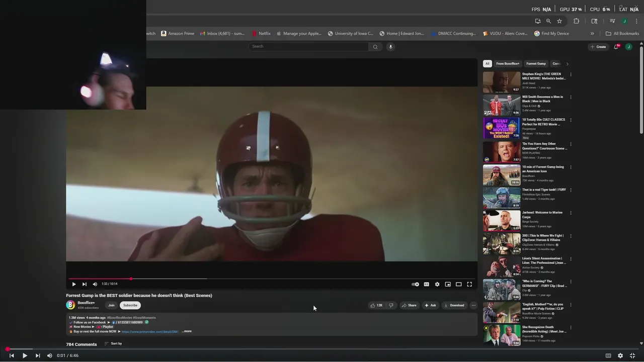Skip to previous in outer player
This screenshot has width=644, height=362.
[12, 355]
